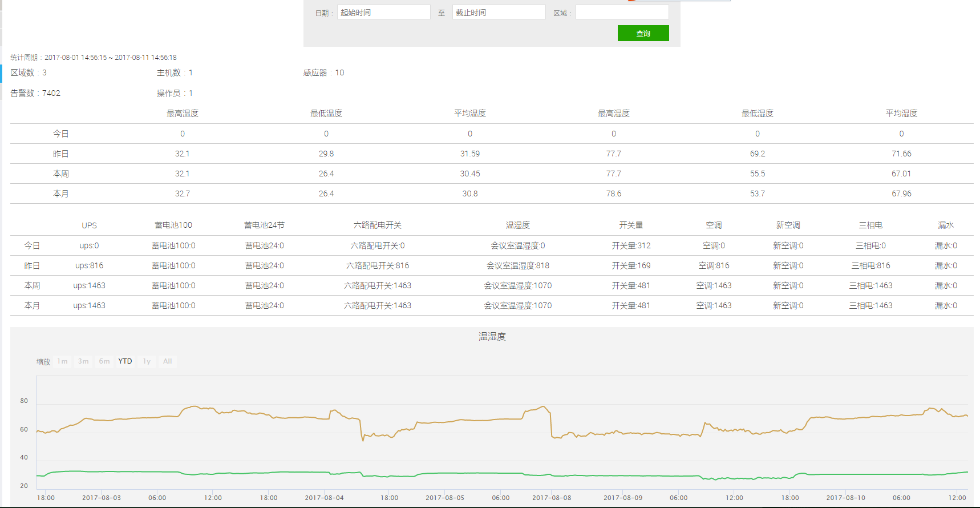The width and height of the screenshot is (980, 508).
Task: Click the 起始时间 start date field
Action: (x=383, y=13)
